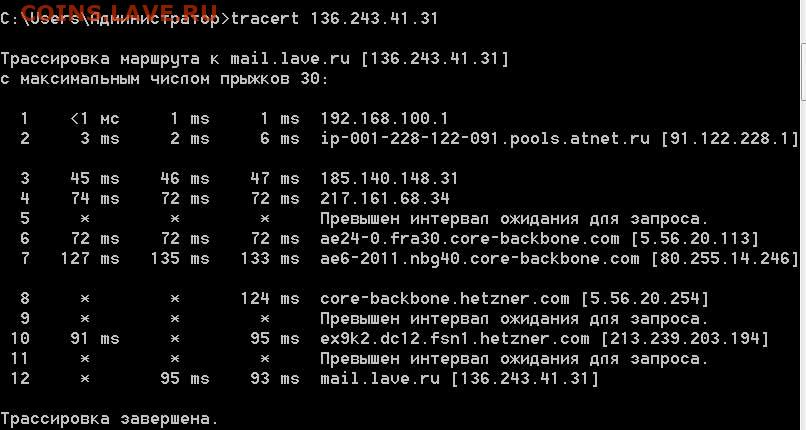Click the vertical scrollbar on the right edge
Image resolution: width=806 pixels, height=430 pixels.
(x=803, y=215)
